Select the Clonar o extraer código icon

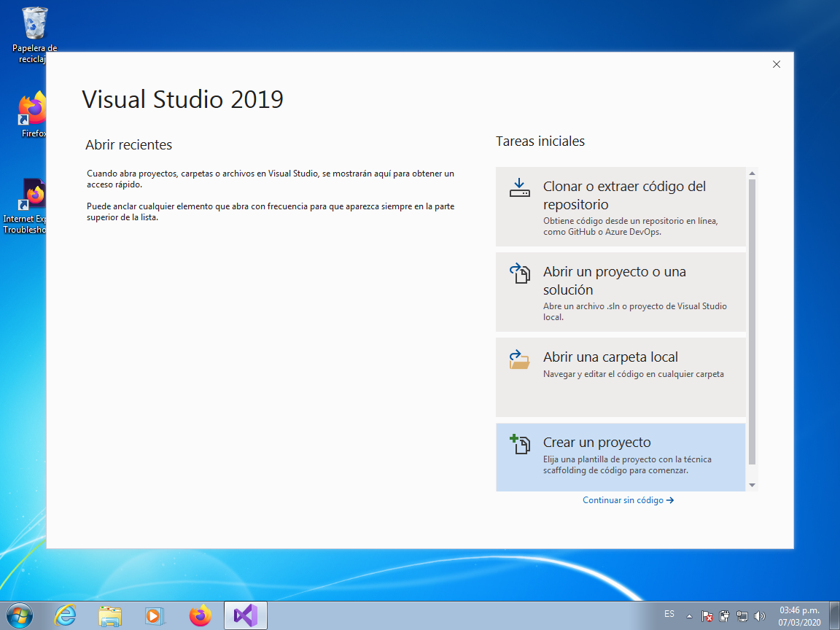520,187
